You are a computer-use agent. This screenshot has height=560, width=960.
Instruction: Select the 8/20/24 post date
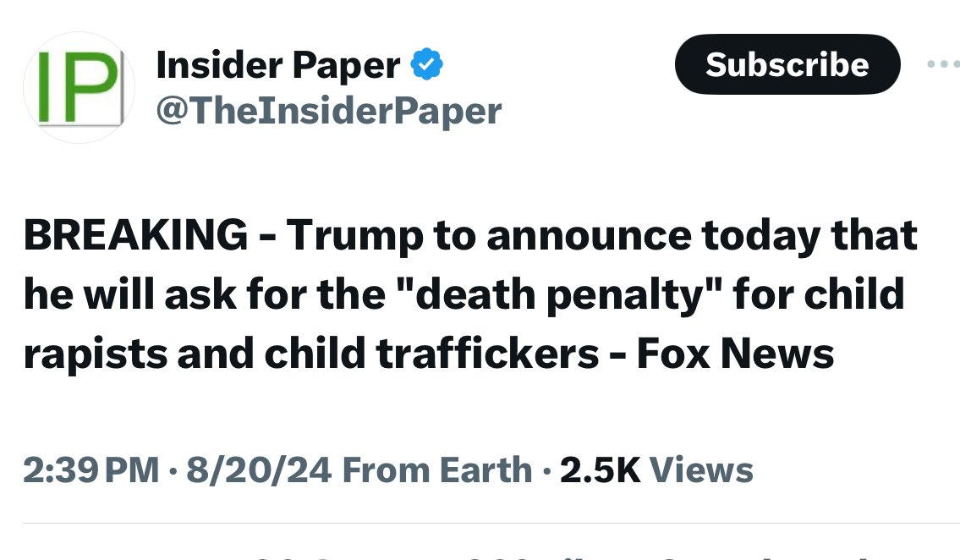coord(259,469)
